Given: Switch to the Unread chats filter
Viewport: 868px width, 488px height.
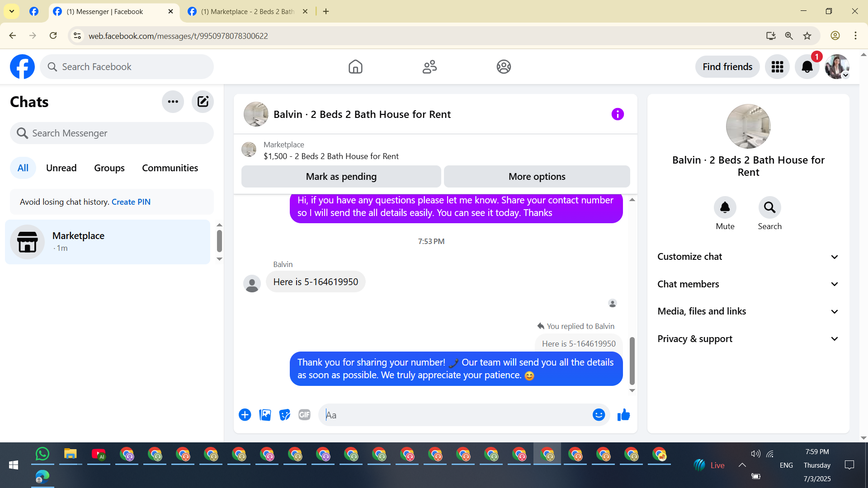Looking at the screenshot, I should [x=61, y=168].
